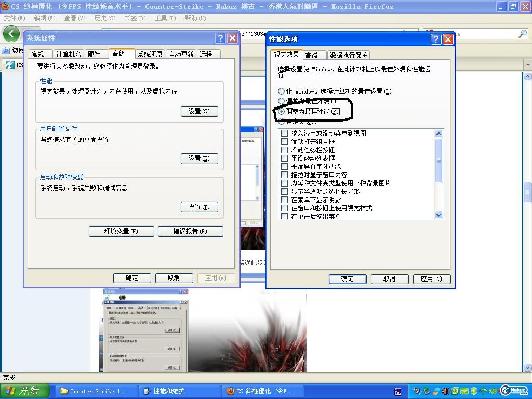Click 确定 in 性能选项 dialog
532x399 pixels.
pyautogui.click(x=348, y=279)
